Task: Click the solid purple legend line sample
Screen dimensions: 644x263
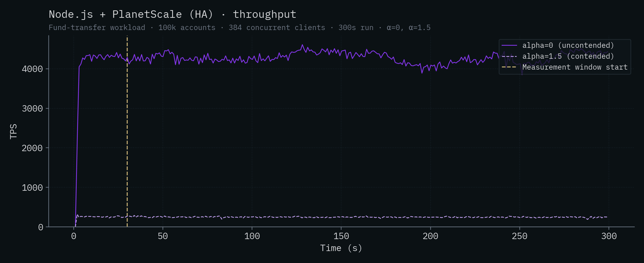Action: click(x=509, y=45)
